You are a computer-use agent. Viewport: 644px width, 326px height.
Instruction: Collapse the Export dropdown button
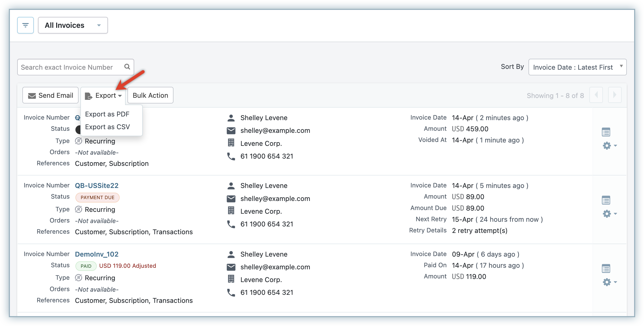coord(103,95)
